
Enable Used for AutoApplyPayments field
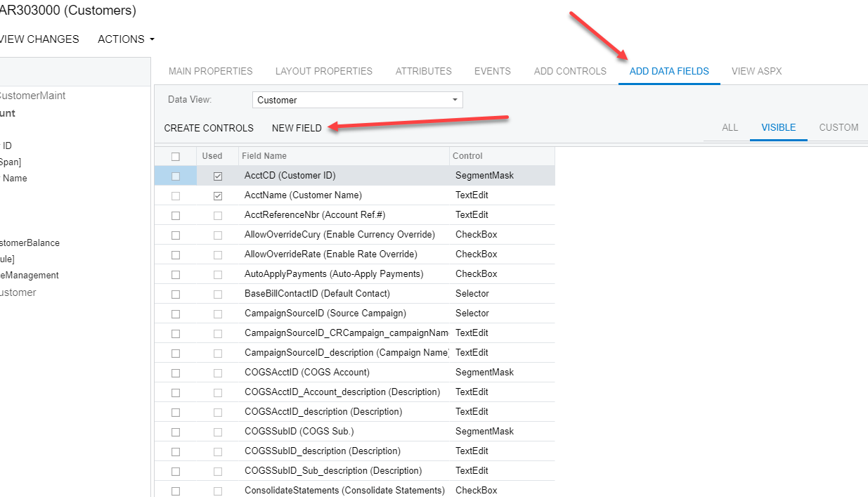pos(218,273)
